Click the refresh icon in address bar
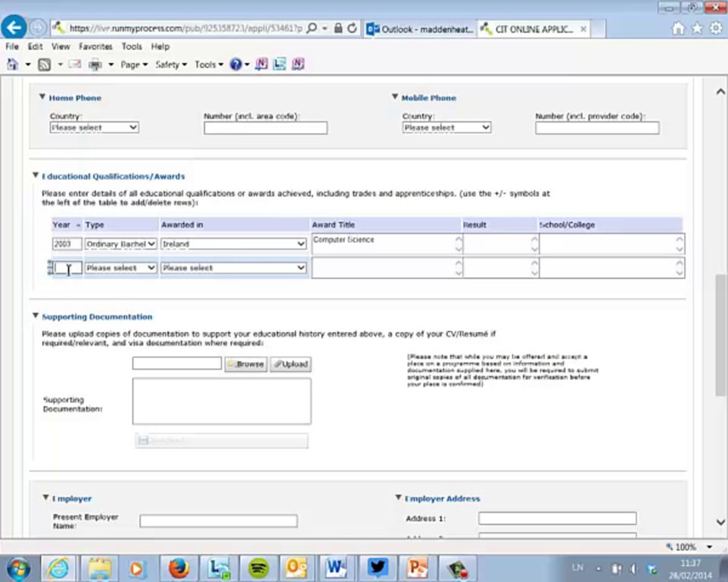Viewport: 728px width, 582px height. tap(352, 28)
